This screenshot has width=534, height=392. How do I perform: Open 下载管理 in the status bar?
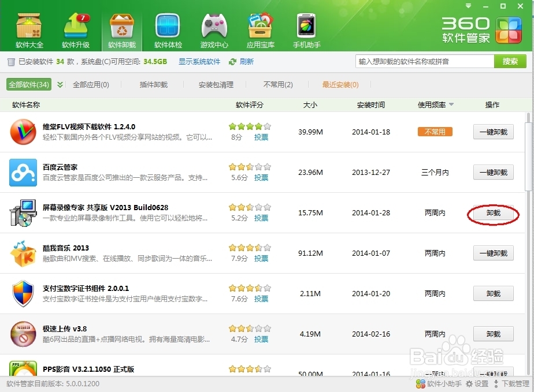click(511, 384)
